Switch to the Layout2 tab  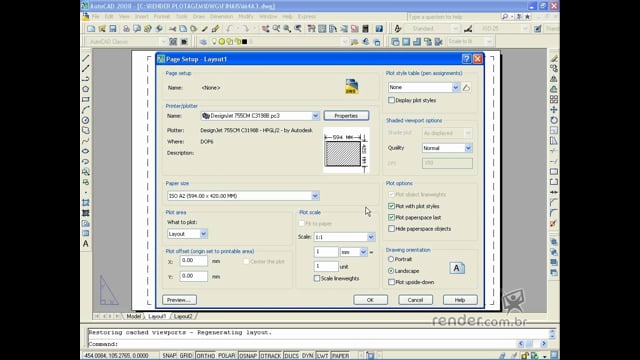183,316
